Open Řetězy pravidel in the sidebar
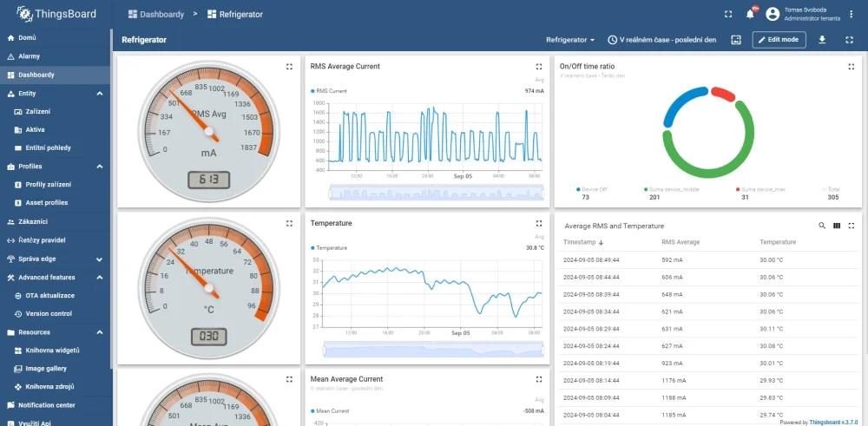The height and width of the screenshot is (426, 868). coord(56,240)
